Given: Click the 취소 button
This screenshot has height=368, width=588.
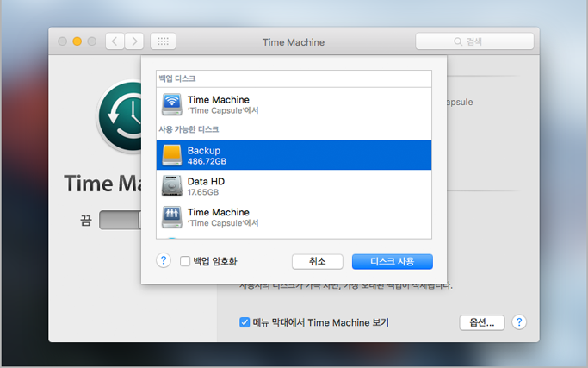Looking at the screenshot, I should (x=318, y=261).
